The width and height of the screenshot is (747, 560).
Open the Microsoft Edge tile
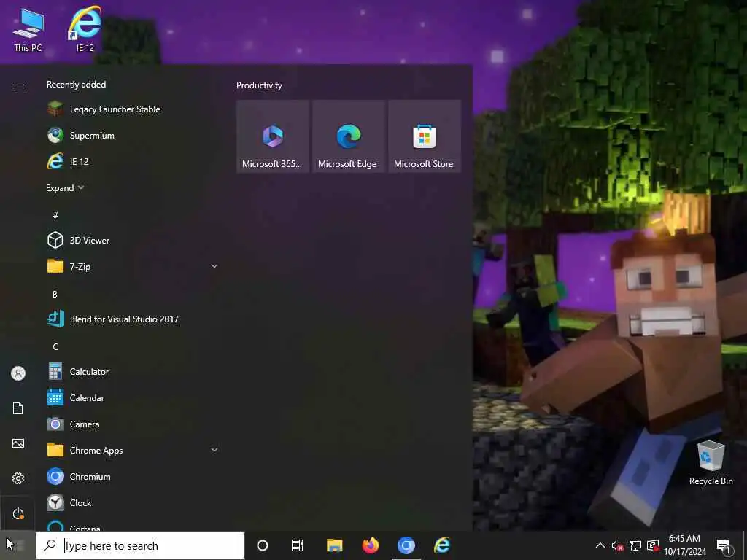coord(348,136)
